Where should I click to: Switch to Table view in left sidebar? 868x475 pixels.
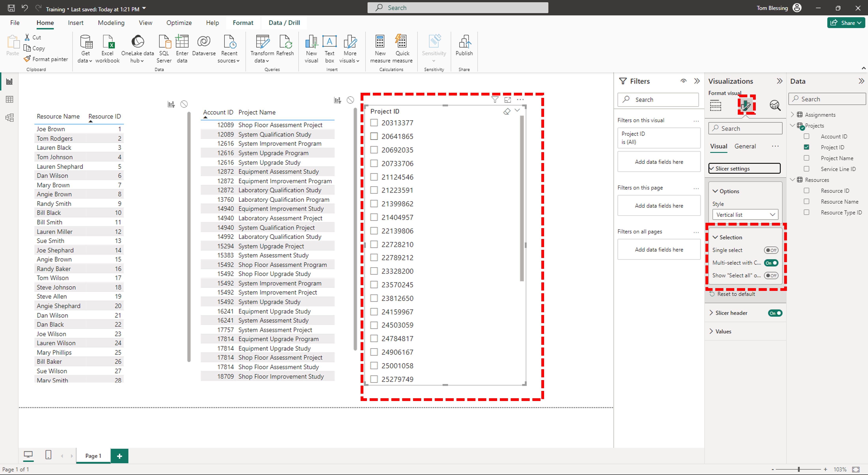pyautogui.click(x=9, y=99)
